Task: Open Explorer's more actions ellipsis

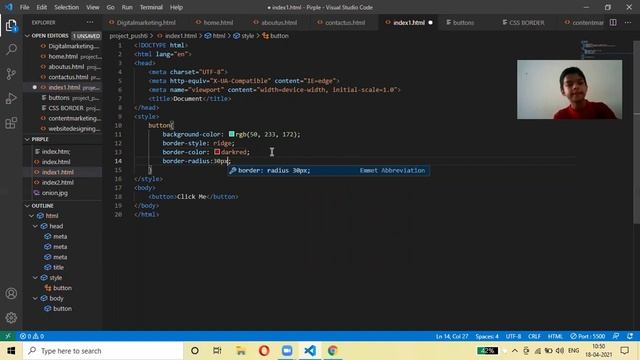Action: pyautogui.click(x=90, y=22)
